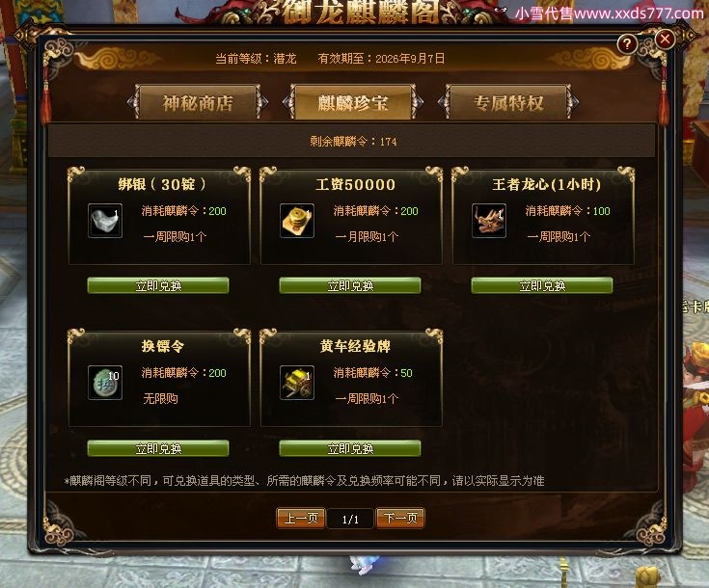Click the silver ingot item icon
The width and height of the screenshot is (709, 588).
point(105,220)
